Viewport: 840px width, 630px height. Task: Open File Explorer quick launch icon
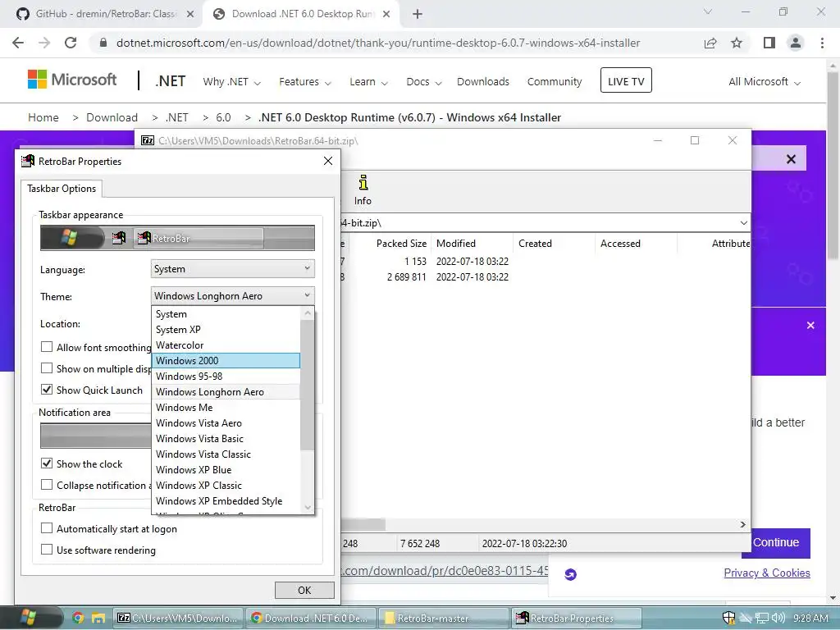pyautogui.click(x=98, y=619)
